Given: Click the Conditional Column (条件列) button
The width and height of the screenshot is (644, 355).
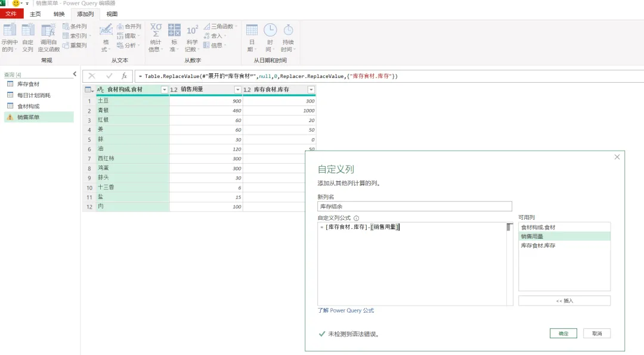Looking at the screenshot, I should pyautogui.click(x=75, y=26).
